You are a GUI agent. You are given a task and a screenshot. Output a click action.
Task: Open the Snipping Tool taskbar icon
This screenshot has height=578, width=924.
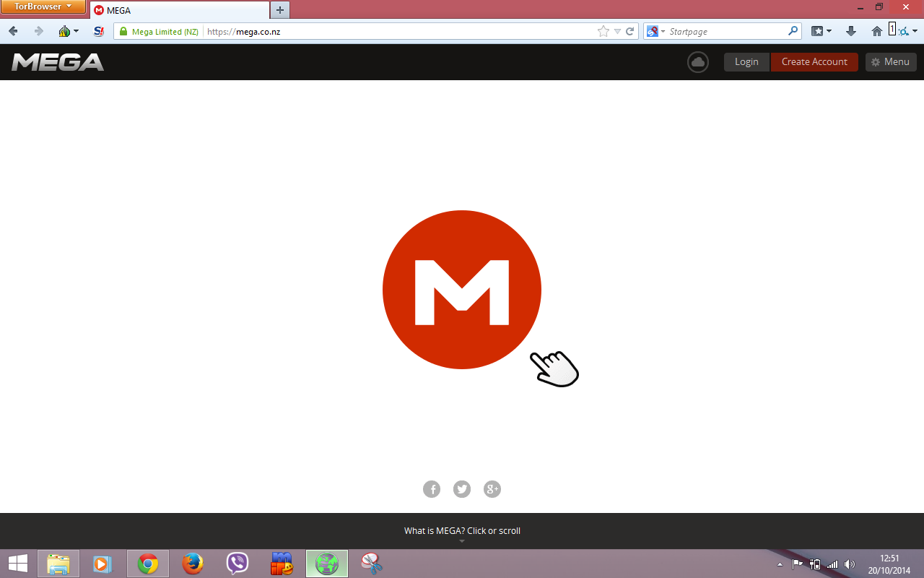point(372,564)
